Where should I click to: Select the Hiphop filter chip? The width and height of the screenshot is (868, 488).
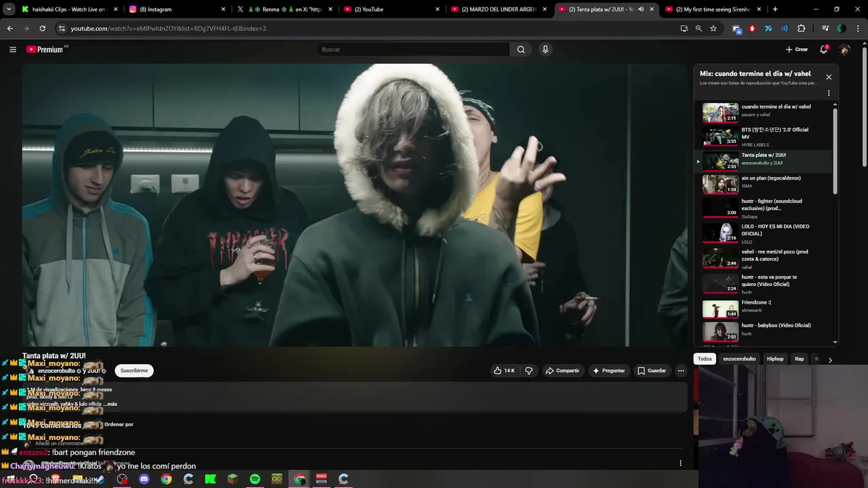tap(775, 359)
